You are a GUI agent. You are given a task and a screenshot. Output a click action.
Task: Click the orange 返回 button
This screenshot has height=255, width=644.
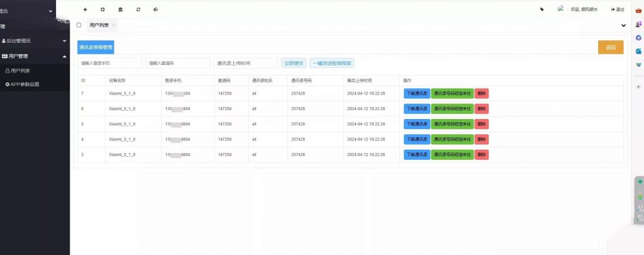pos(610,48)
